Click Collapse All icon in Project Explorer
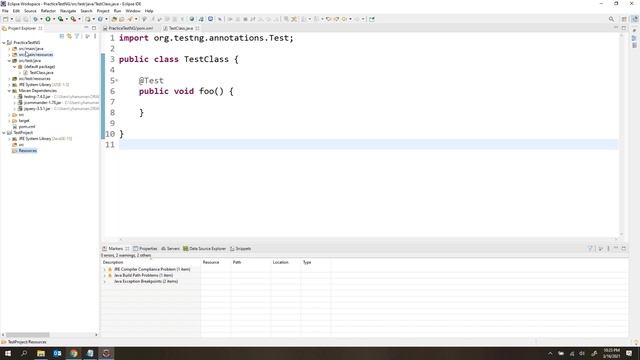Image resolution: width=640 pixels, height=360 pixels. coord(62,36)
